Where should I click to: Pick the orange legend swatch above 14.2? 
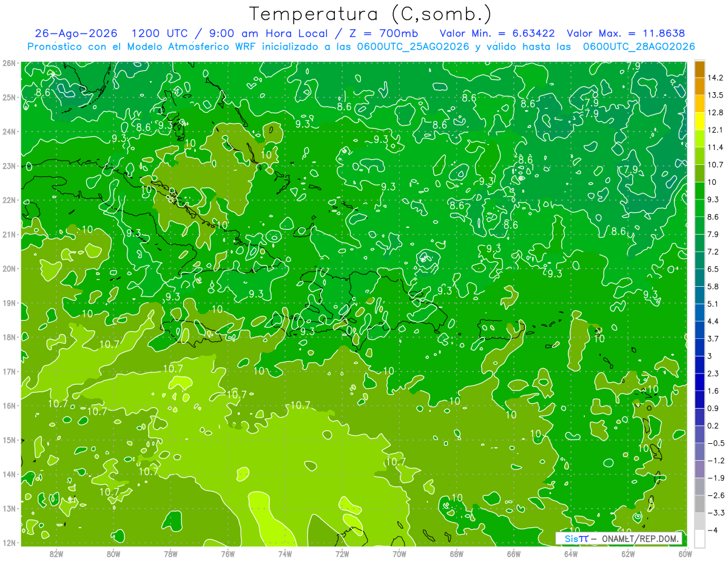tap(699, 69)
